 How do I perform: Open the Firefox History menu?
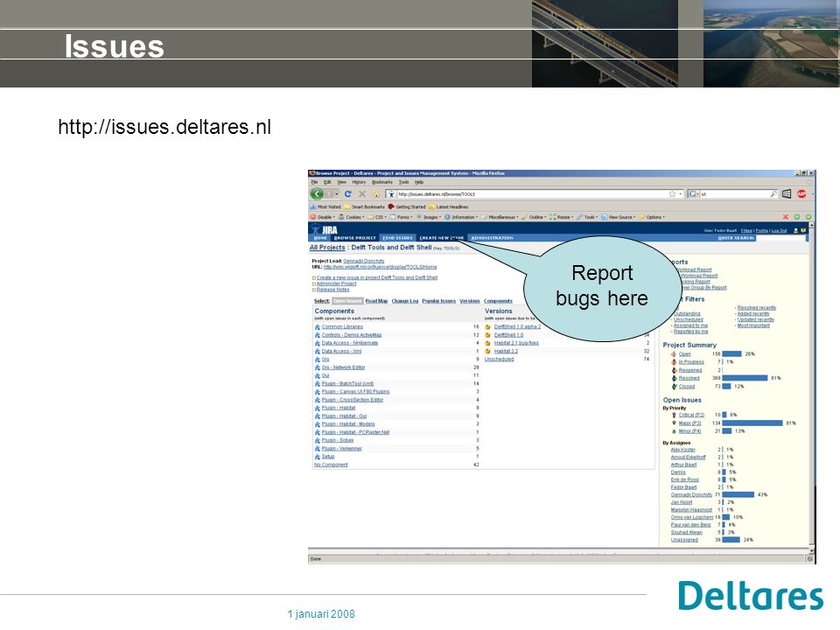(359, 182)
